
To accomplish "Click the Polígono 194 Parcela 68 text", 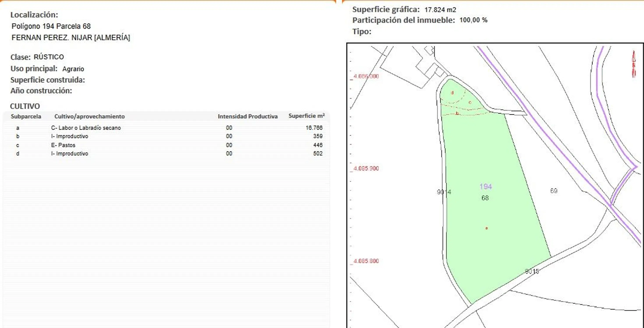I will pos(51,26).
